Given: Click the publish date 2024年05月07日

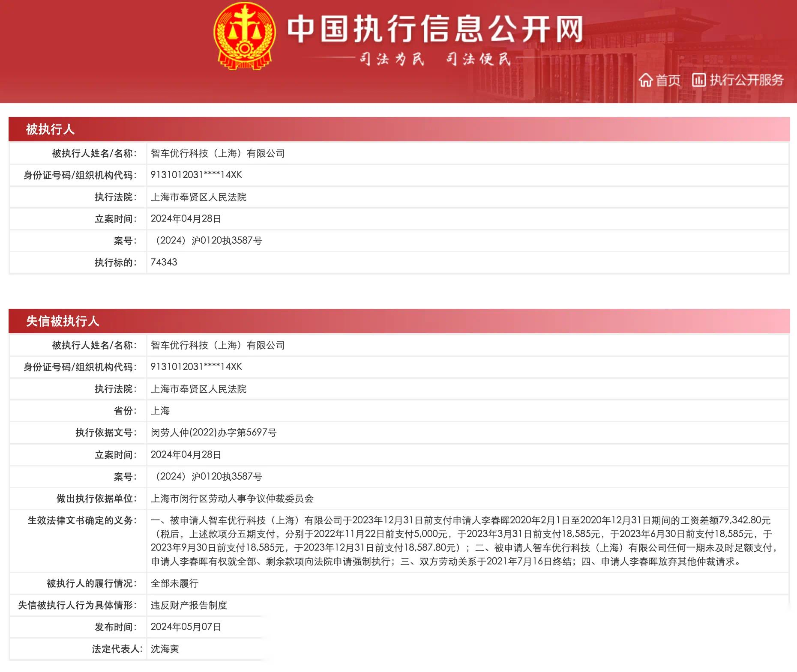Looking at the screenshot, I should (x=186, y=627).
